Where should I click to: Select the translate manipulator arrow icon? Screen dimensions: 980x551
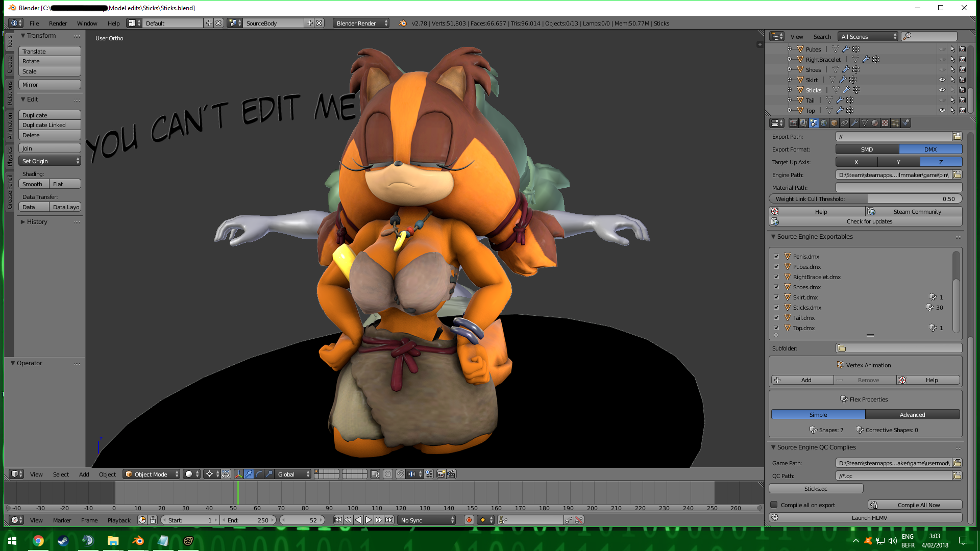point(249,474)
